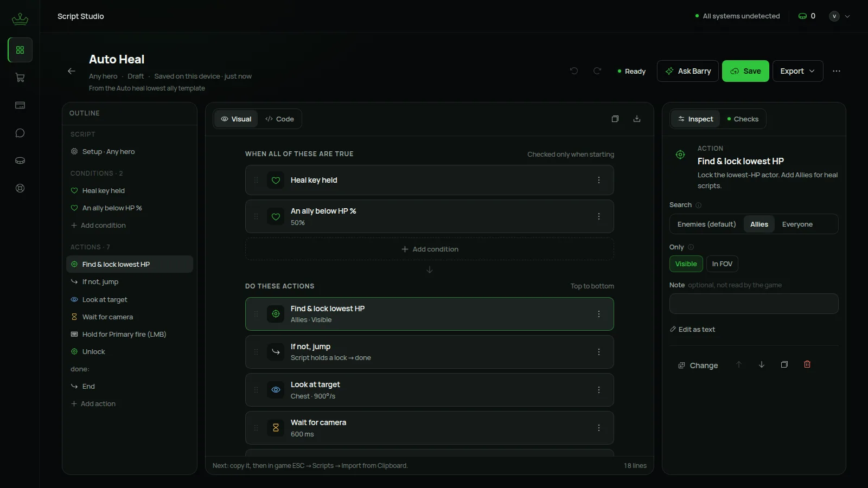Image resolution: width=868 pixels, height=488 pixels.
Task: Open the options menu for Look at target
Action: click(x=599, y=390)
